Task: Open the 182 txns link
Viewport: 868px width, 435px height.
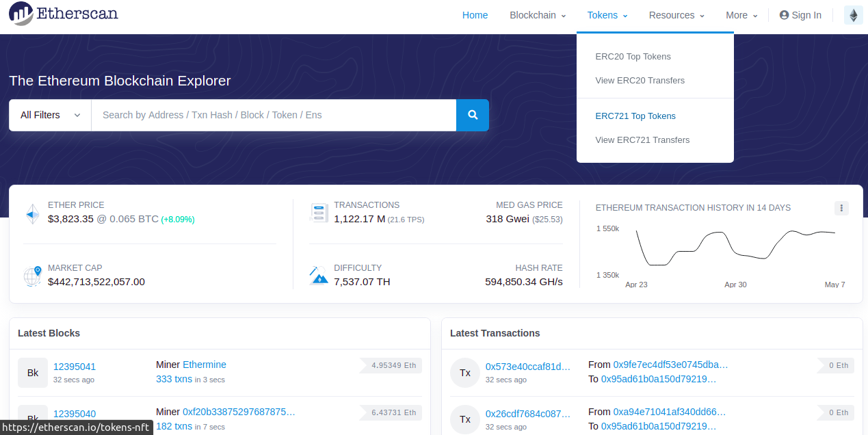Action: tap(174, 426)
